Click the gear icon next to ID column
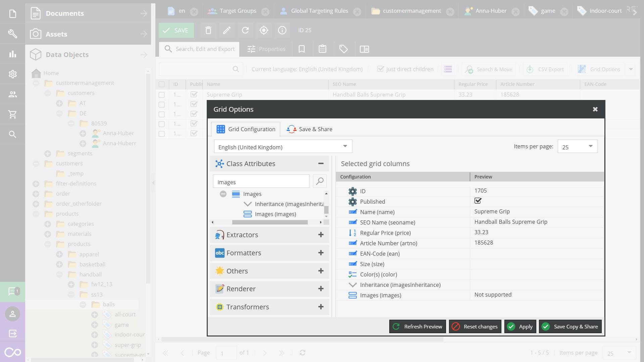The image size is (644, 362). click(352, 191)
